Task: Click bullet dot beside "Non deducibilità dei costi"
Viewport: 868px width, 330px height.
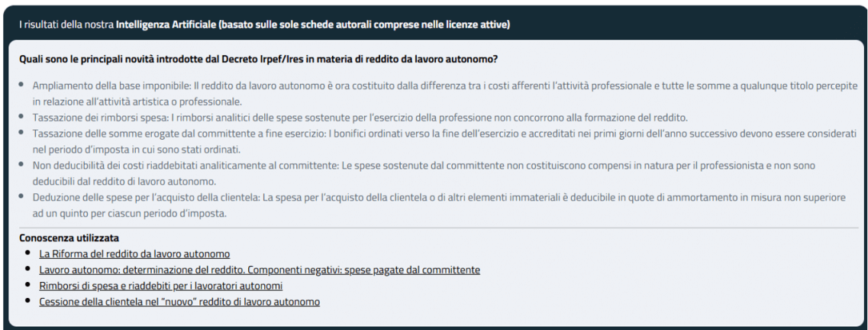Action: click(22, 164)
